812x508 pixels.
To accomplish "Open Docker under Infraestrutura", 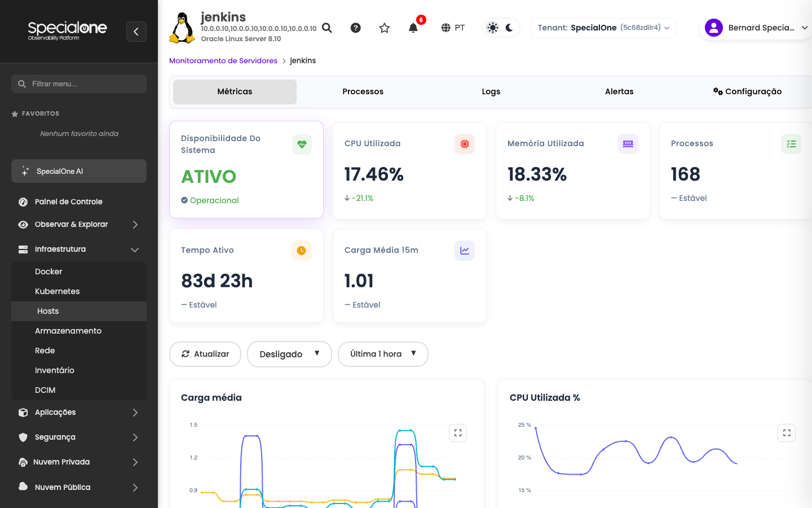I will coord(79,271).
